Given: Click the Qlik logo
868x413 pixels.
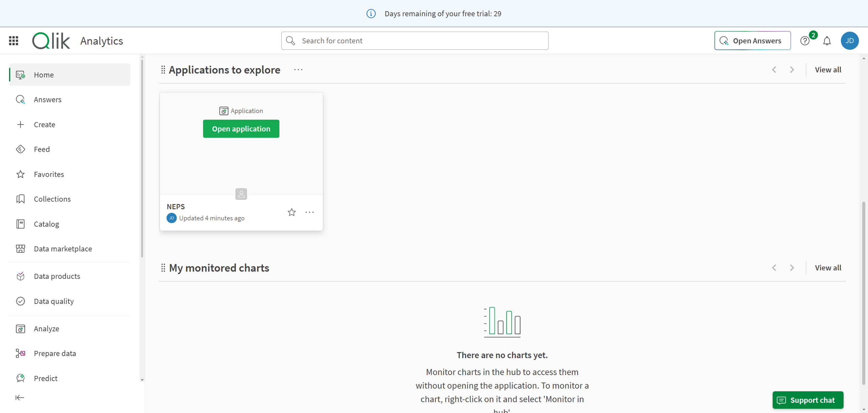Looking at the screenshot, I should pyautogui.click(x=51, y=41).
